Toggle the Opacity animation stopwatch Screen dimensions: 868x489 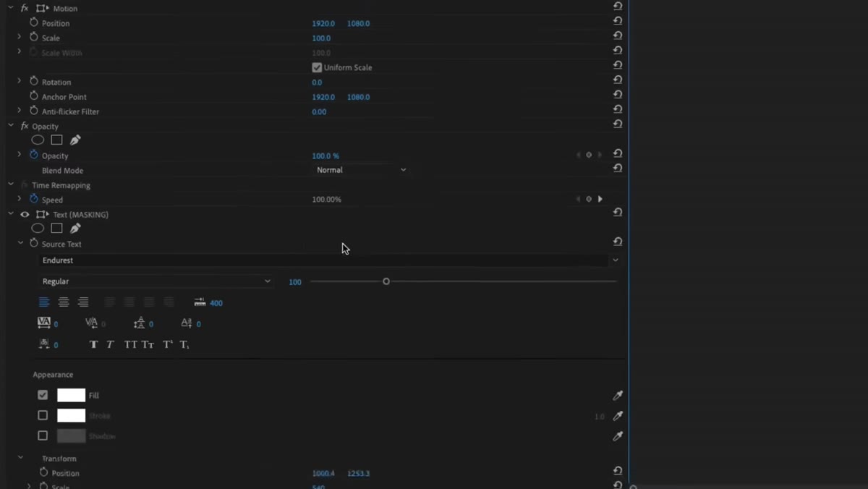(x=34, y=155)
